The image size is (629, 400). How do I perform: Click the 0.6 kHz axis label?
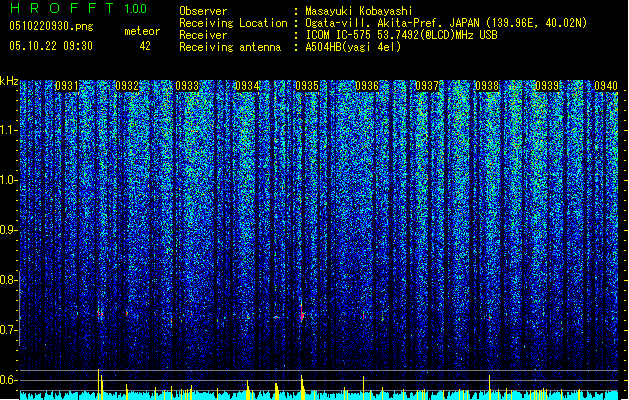[8, 380]
